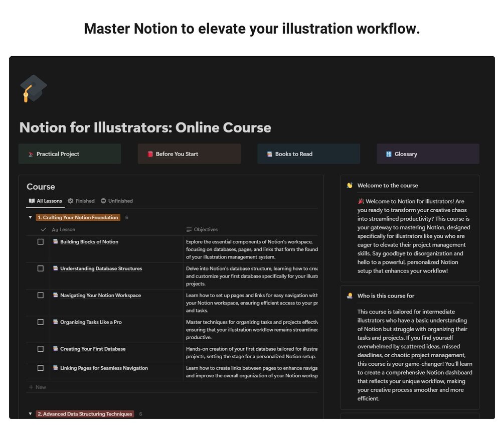Check the Understanding Database Structures checkbox
Viewport: 504px width, 428px height.
pos(41,268)
